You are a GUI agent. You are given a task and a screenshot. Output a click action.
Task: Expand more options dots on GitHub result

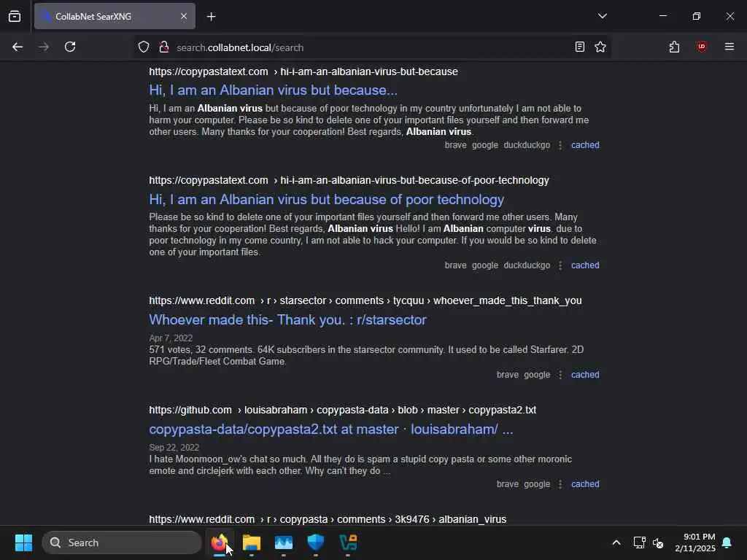pos(560,484)
